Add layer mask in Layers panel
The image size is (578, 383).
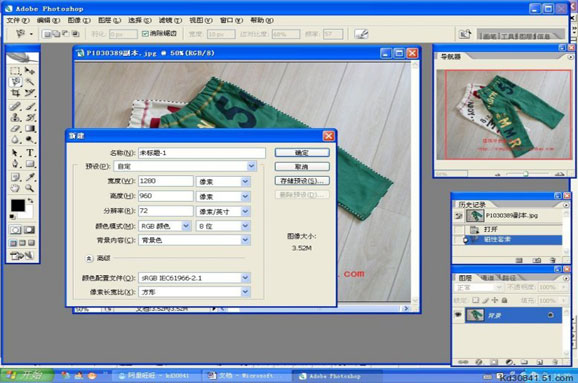pyautogui.click(x=494, y=362)
